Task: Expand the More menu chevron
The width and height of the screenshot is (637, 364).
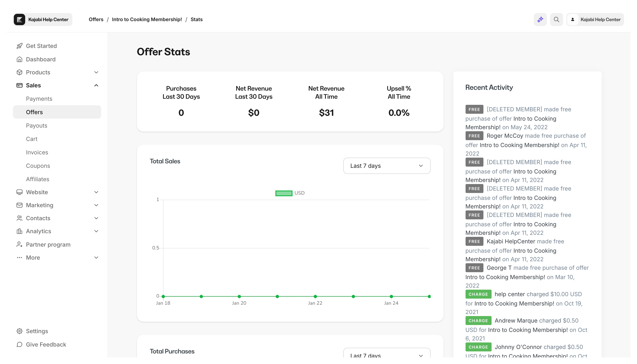Action: (x=96, y=258)
